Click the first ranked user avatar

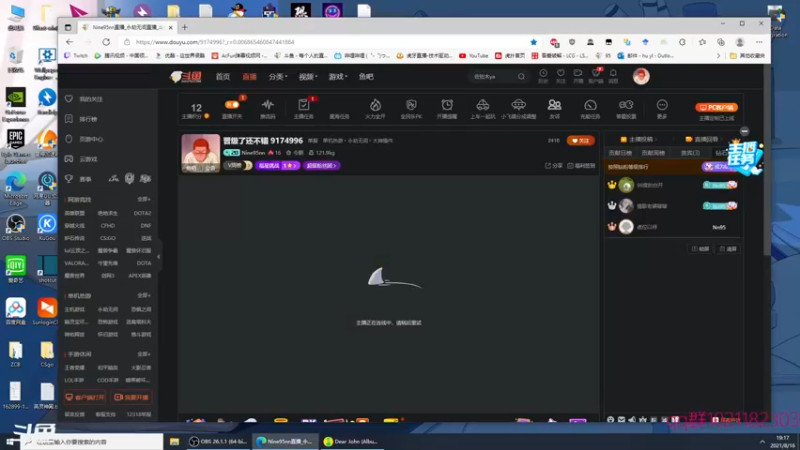pos(626,185)
